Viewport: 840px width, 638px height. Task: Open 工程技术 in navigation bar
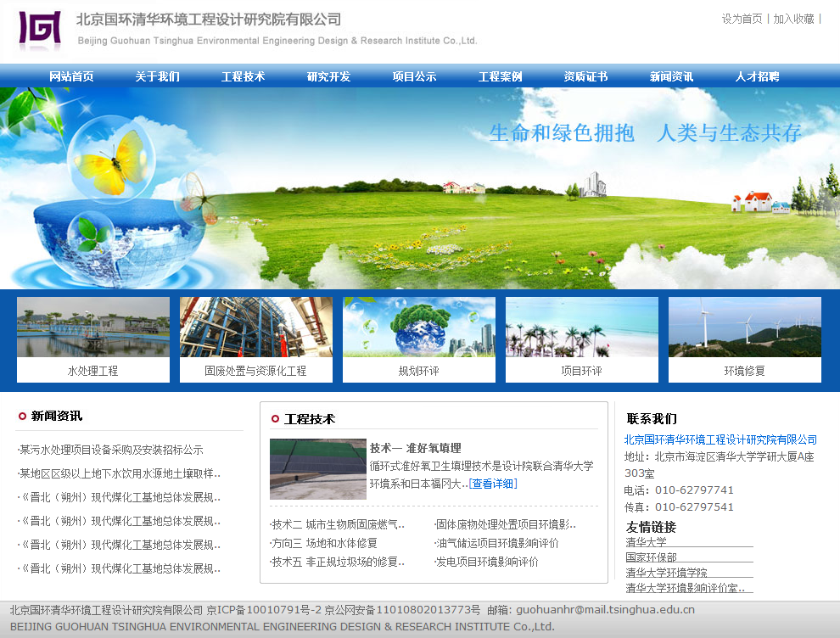(x=243, y=76)
